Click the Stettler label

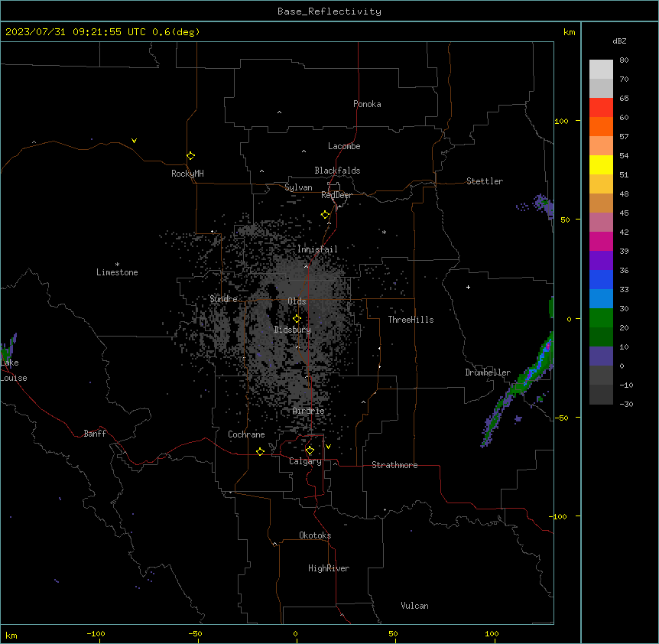point(485,181)
